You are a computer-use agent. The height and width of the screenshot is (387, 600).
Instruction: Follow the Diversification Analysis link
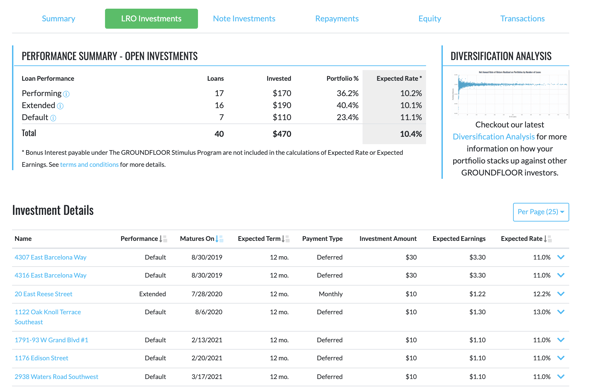pyautogui.click(x=493, y=137)
